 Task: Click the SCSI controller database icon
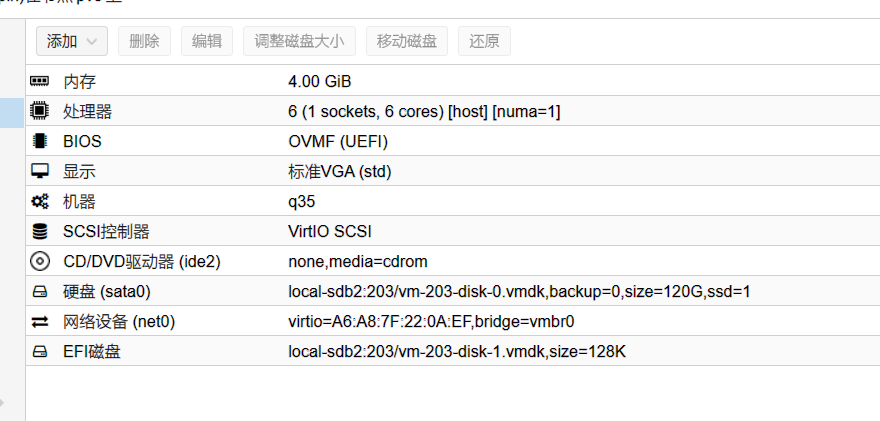(40, 231)
